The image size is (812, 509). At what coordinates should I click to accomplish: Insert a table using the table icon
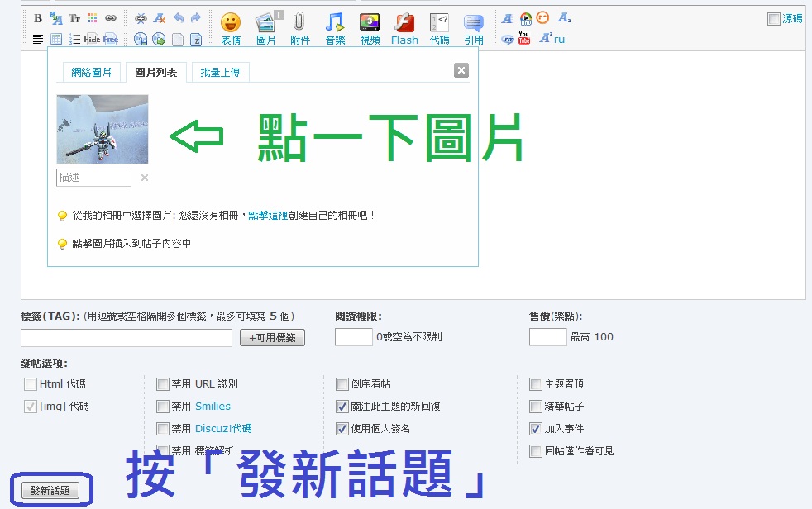coord(56,40)
